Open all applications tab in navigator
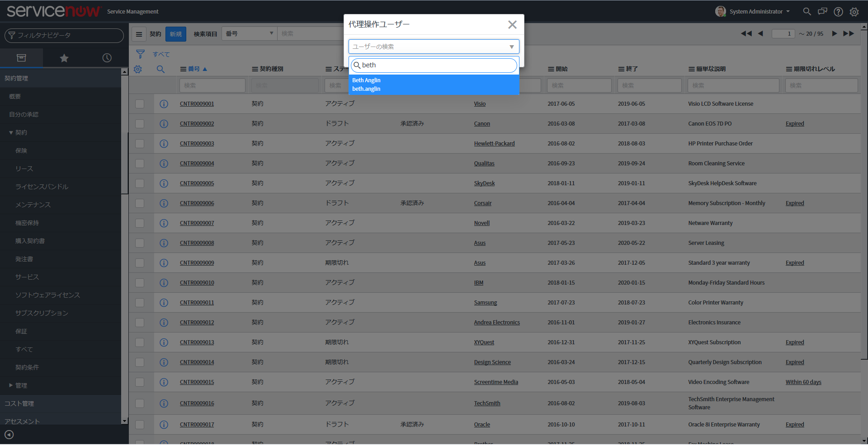Viewport: 868px width, 445px height. point(21,58)
